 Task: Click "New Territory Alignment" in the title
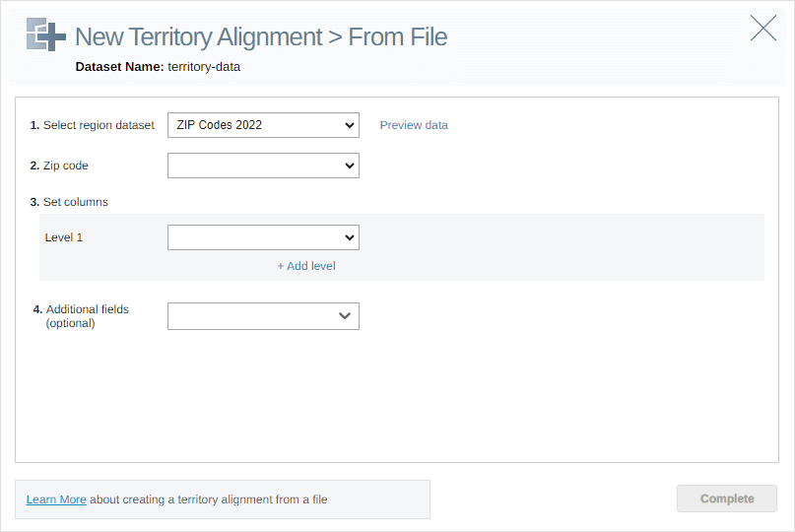[198, 37]
